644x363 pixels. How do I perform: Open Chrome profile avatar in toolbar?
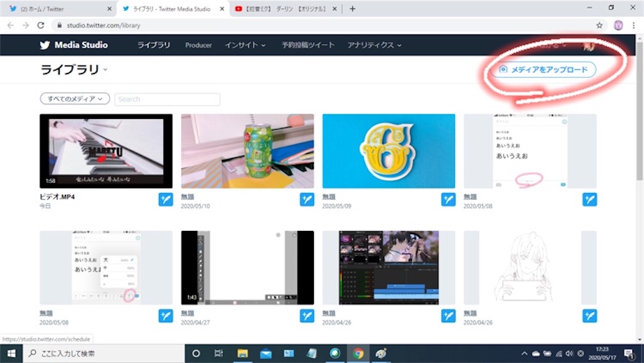point(618,25)
